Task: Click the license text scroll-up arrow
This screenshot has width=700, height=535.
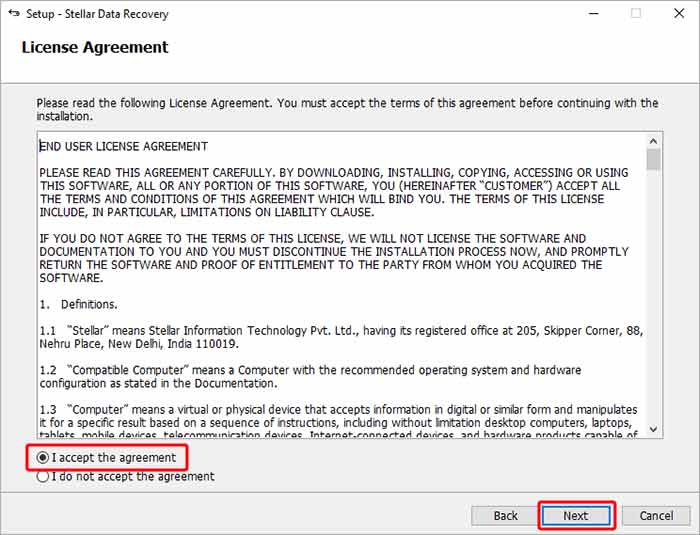Action: click(x=654, y=141)
